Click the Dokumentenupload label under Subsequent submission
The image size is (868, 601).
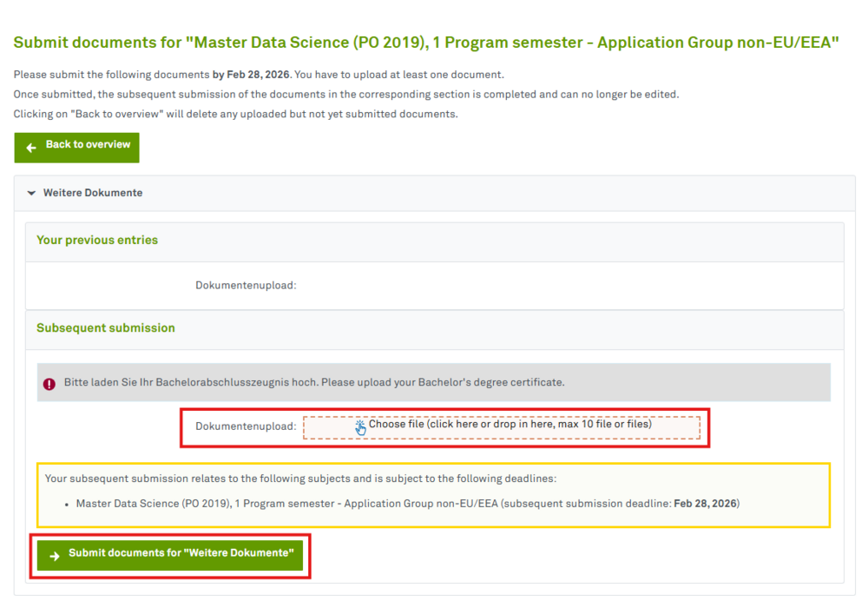246,426
